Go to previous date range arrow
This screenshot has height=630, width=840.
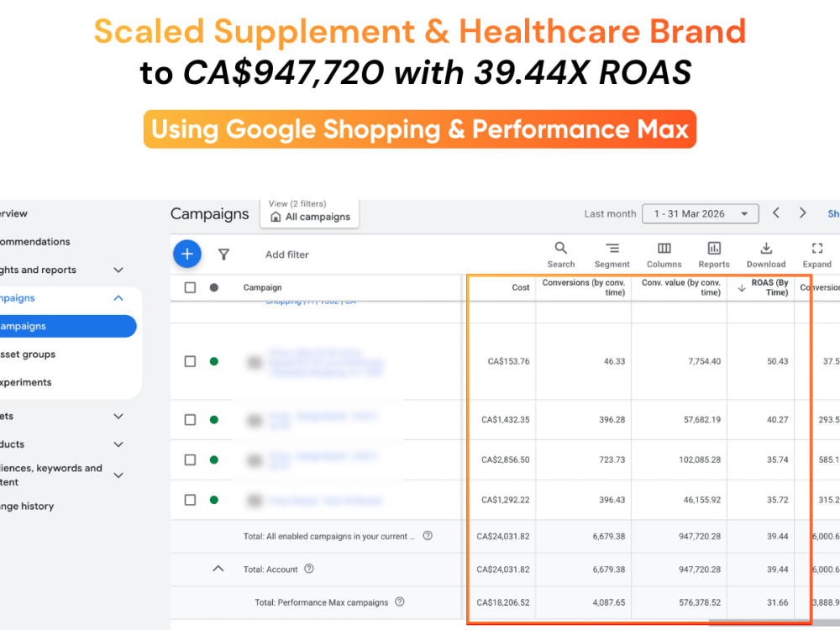(x=775, y=213)
